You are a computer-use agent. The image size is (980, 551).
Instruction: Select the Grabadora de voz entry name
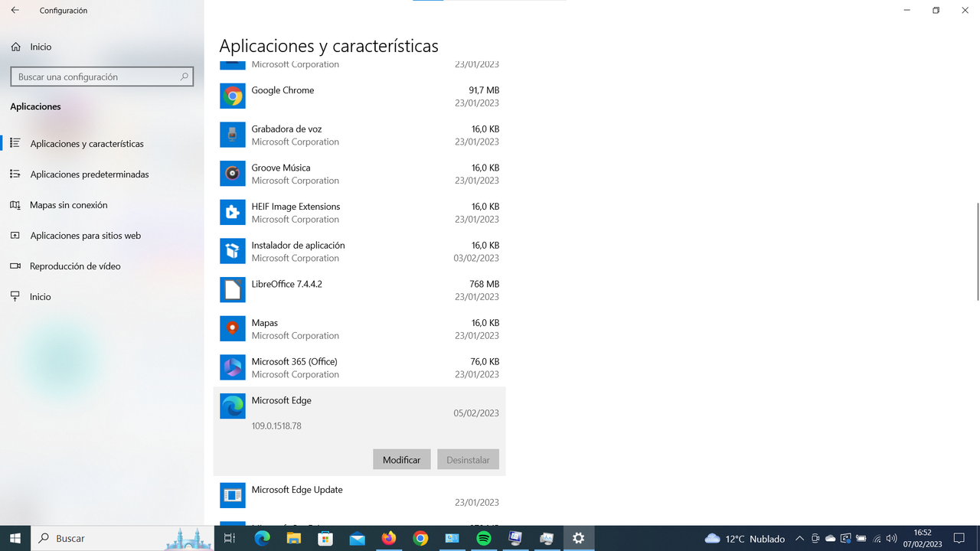tap(286, 129)
